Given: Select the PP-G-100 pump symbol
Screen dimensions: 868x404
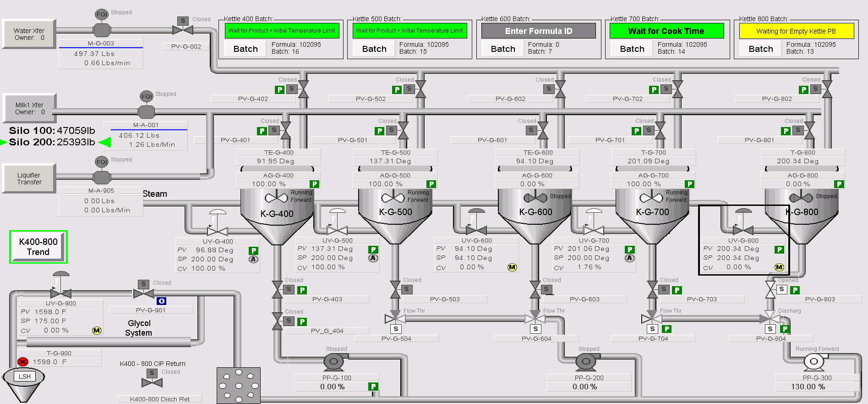Looking at the screenshot, I should [334, 362].
